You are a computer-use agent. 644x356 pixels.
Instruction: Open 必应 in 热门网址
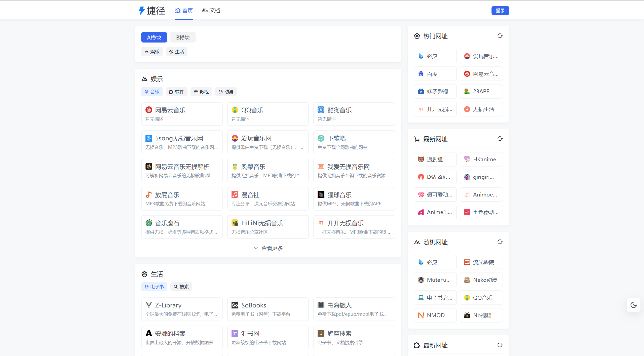435,56
